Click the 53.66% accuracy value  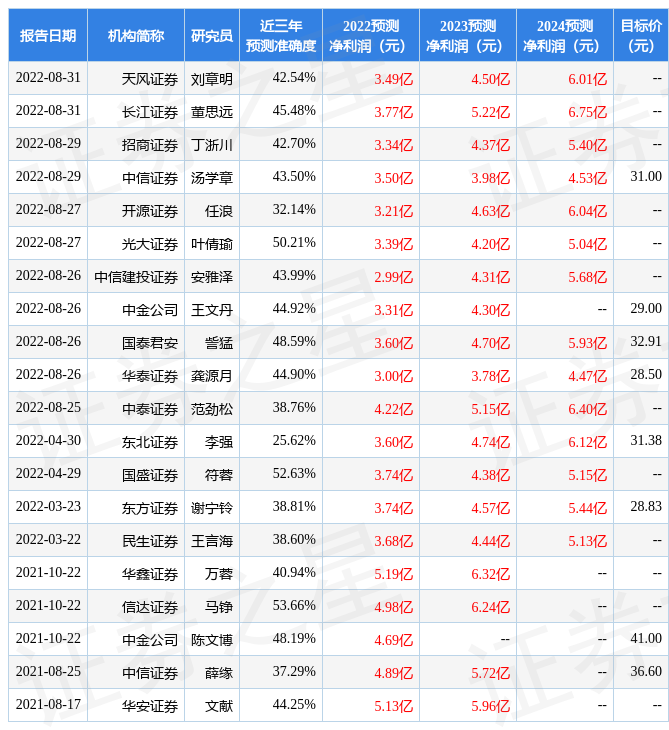(294, 606)
